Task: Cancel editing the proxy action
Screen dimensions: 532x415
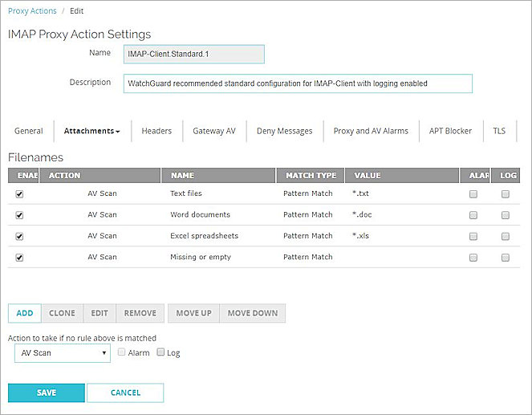Action: pos(125,393)
